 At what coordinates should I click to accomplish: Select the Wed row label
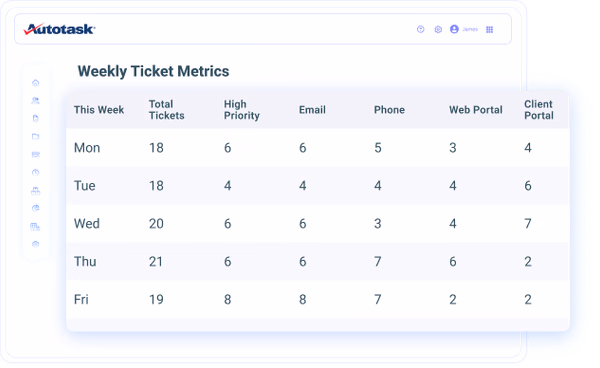[x=87, y=223]
